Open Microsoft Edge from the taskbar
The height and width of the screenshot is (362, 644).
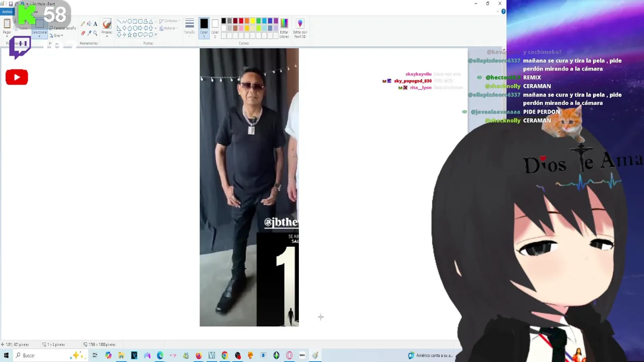point(160,355)
